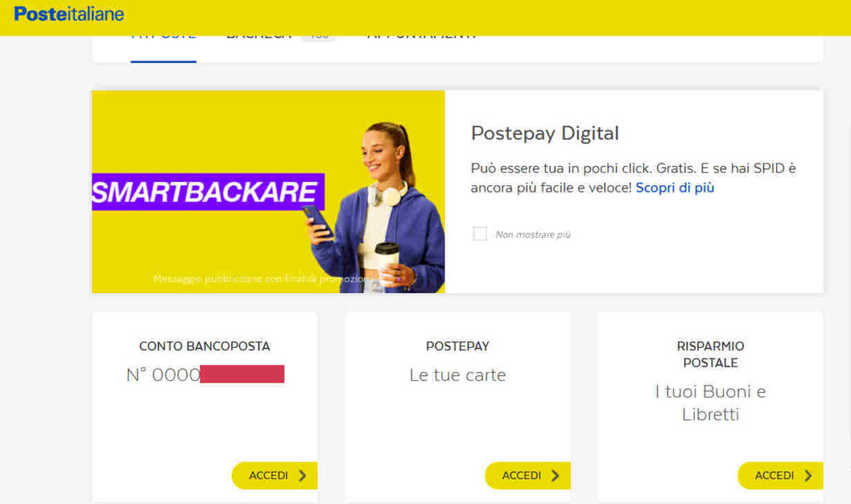The height and width of the screenshot is (504, 851).
Task: Click the Posteitaliane logo in the header
Action: pyautogui.click(x=69, y=14)
